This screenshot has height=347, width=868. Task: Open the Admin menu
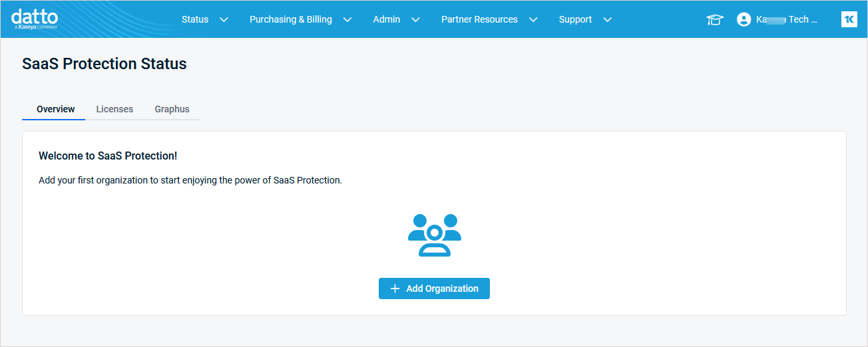pyautogui.click(x=387, y=19)
